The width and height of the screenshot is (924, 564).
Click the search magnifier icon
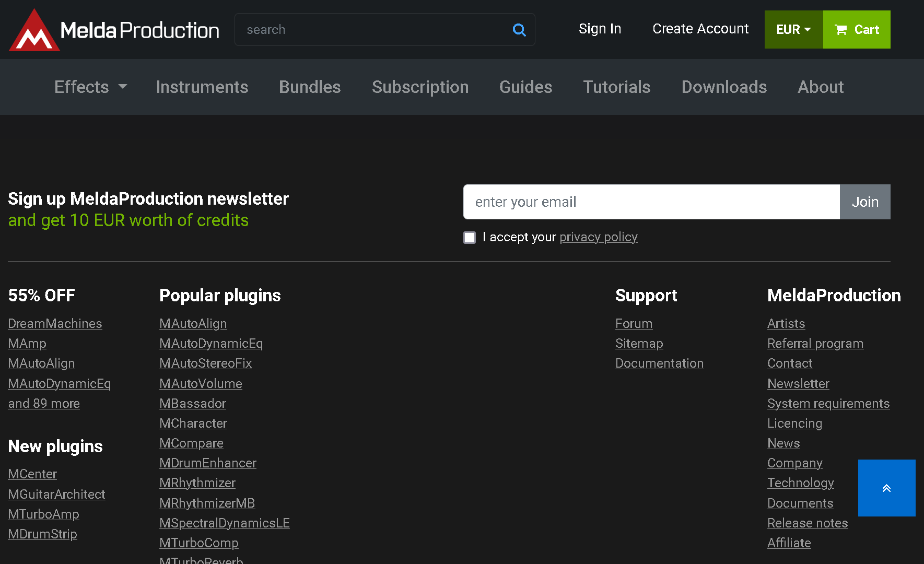click(x=519, y=30)
